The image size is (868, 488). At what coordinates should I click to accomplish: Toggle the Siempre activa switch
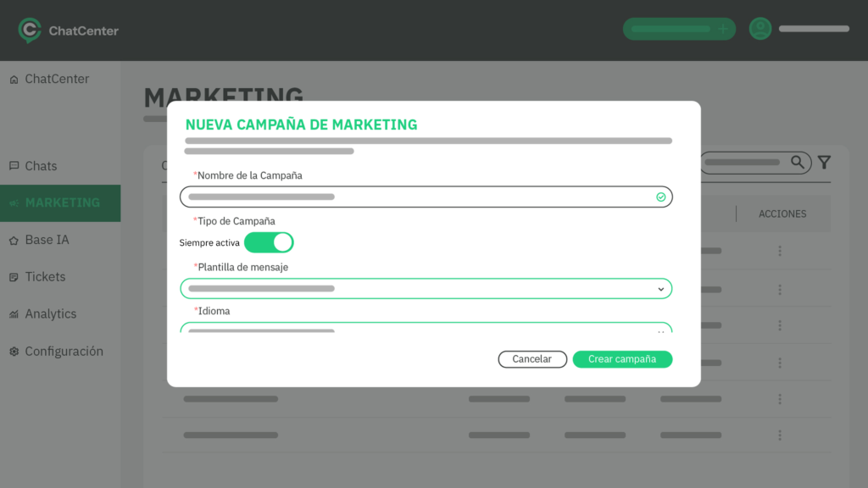269,243
